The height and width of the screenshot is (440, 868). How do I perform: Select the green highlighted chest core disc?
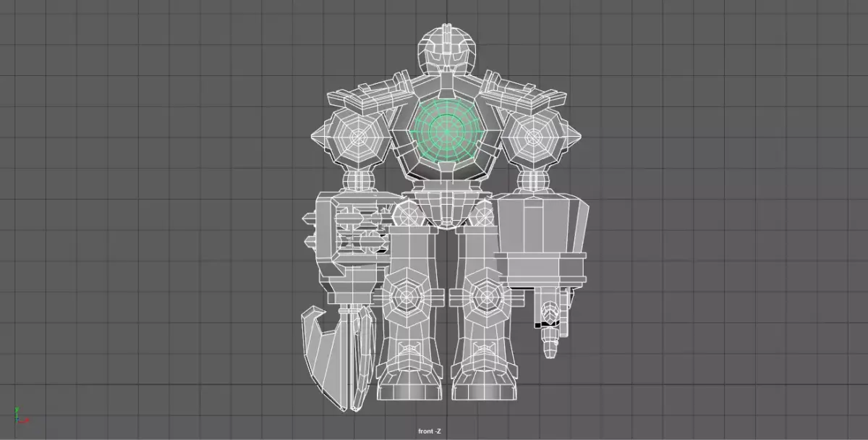tap(446, 131)
